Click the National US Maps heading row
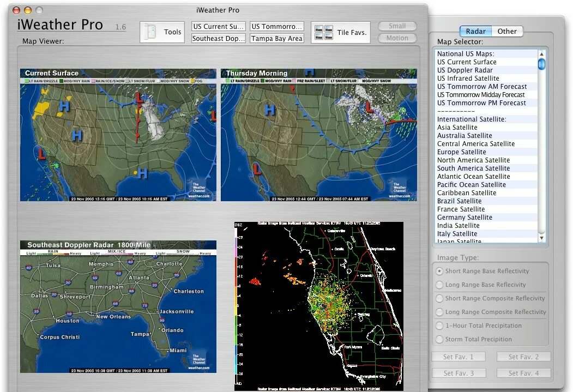The height and width of the screenshot is (392, 573). (x=486, y=54)
